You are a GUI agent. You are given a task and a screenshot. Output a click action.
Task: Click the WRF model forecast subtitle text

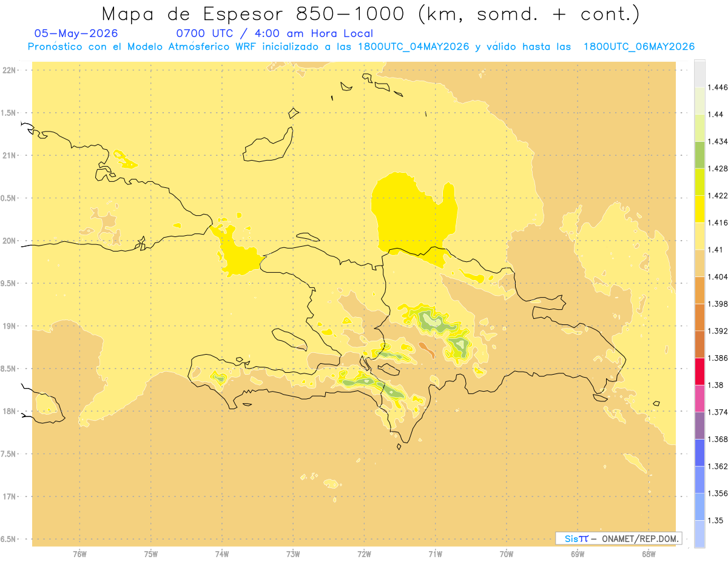coord(361,47)
